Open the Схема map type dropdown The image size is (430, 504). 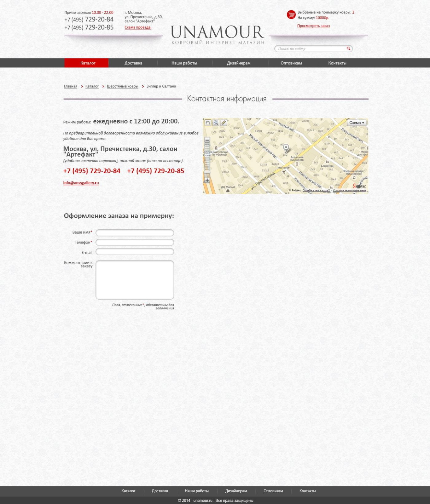coord(357,123)
